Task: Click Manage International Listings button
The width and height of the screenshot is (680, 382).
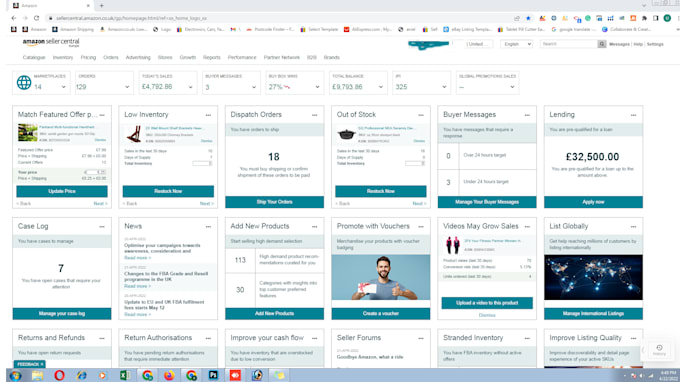Action: point(593,313)
